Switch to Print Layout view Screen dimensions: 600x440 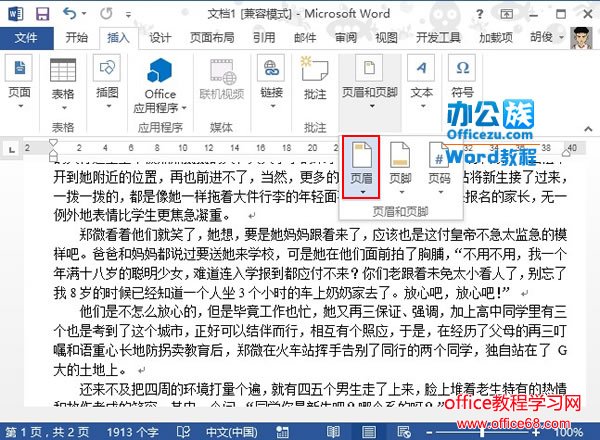[x=368, y=432]
